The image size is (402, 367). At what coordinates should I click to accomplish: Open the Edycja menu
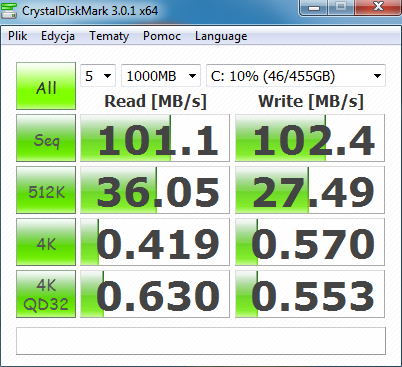click(58, 36)
